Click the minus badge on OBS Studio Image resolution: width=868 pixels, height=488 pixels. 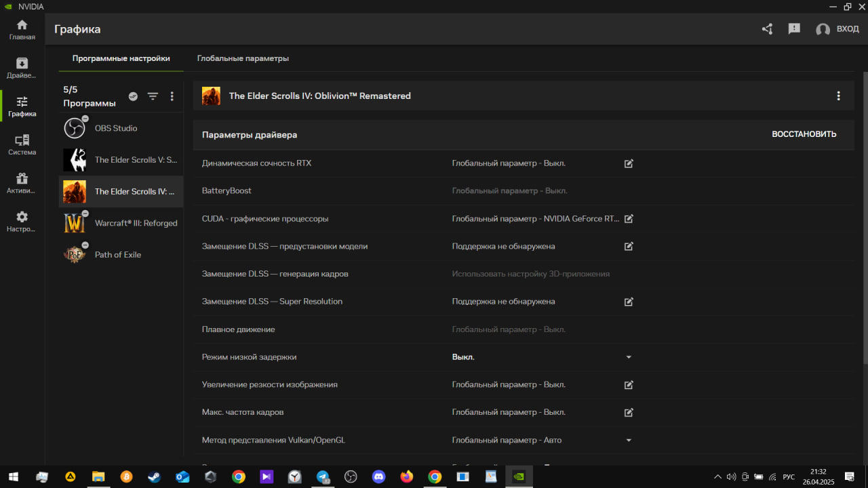coord(85,119)
